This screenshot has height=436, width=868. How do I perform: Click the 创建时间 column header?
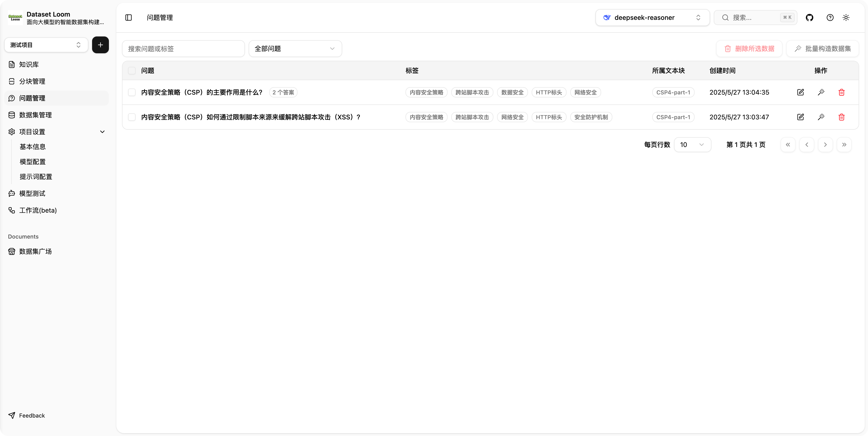(x=722, y=70)
